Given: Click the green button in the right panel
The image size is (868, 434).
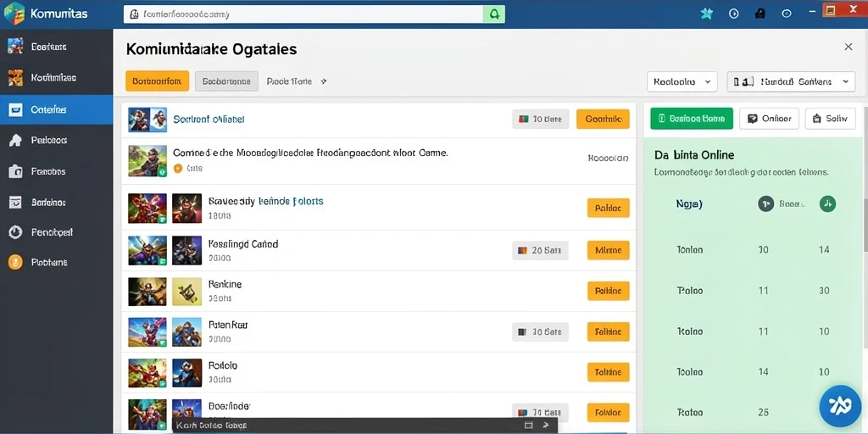Looking at the screenshot, I should [x=692, y=119].
